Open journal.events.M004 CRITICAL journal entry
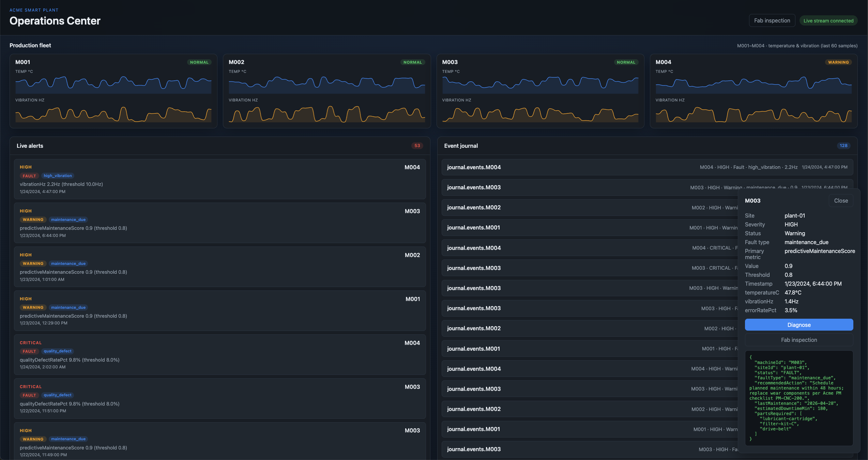868x460 pixels. tap(590, 248)
